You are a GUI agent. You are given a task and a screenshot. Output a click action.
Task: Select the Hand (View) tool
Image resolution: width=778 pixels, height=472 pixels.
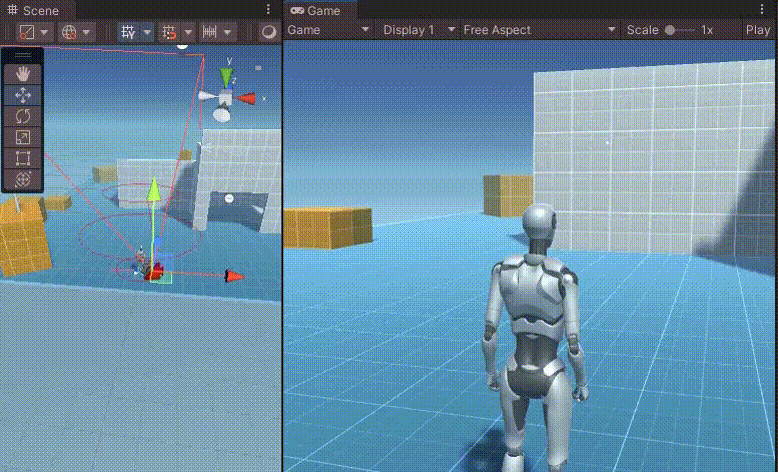pyautogui.click(x=23, y=74)
